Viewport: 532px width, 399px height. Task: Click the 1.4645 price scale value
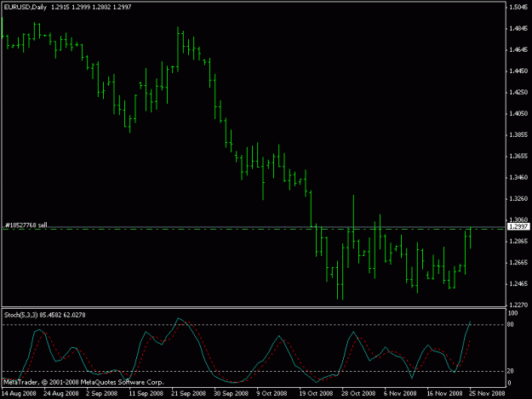pyautogui.click(x=518, y=50)
